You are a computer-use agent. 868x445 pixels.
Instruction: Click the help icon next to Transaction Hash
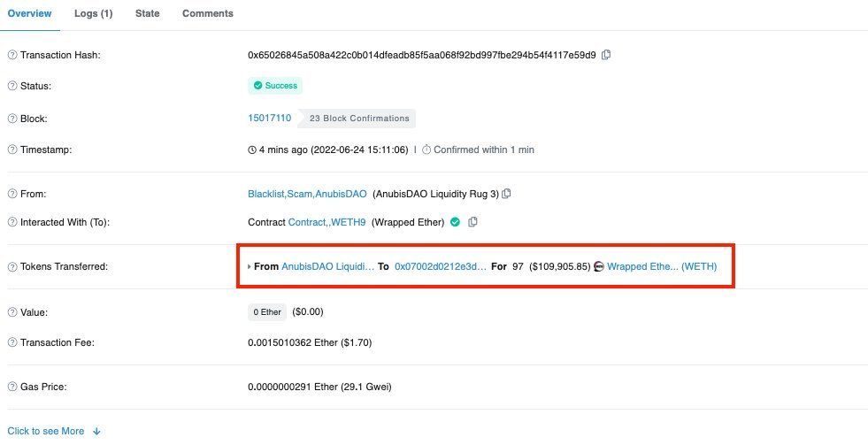point(12,55)
